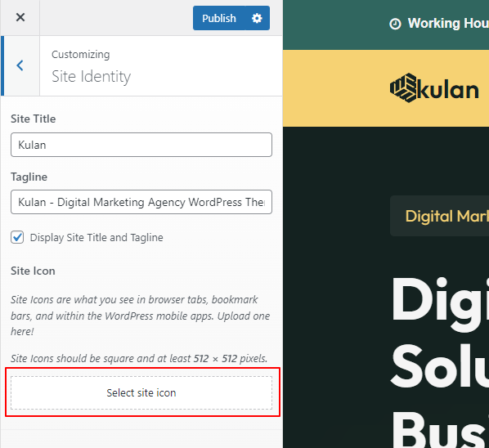Click the large white hero heading in preview
Image resolution: width=489 pixels, height=448 pixels.
pyautogui.click(x=440, y=361)
